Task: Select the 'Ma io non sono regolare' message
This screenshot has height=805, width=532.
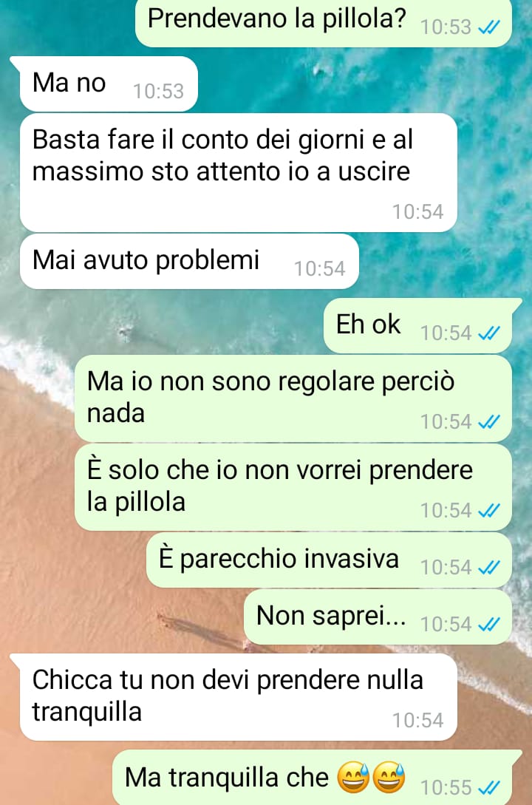Action: (x=293, y=398)
